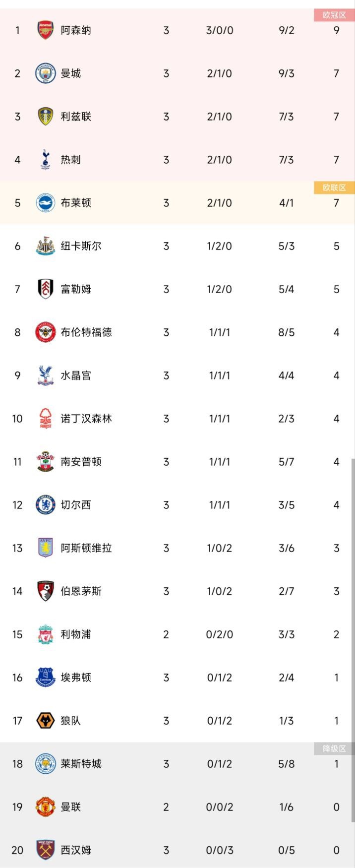355x868 pixels.
Task: Click the Chelsea lion badge
Action: coord(46,505)
